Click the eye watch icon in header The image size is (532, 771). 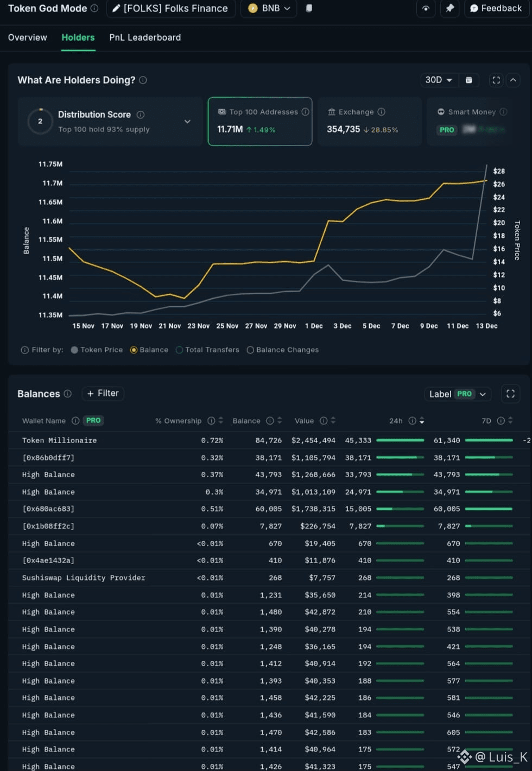[426, 8]
